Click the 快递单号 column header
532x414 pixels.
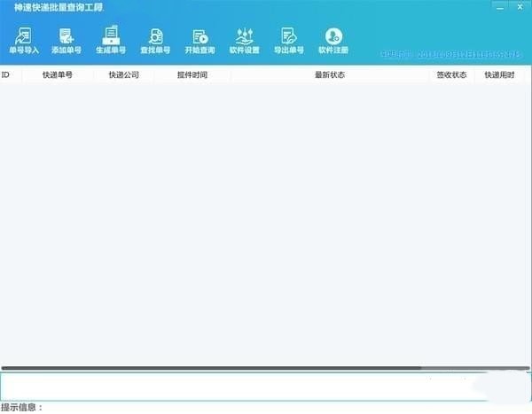pos(58,75)
